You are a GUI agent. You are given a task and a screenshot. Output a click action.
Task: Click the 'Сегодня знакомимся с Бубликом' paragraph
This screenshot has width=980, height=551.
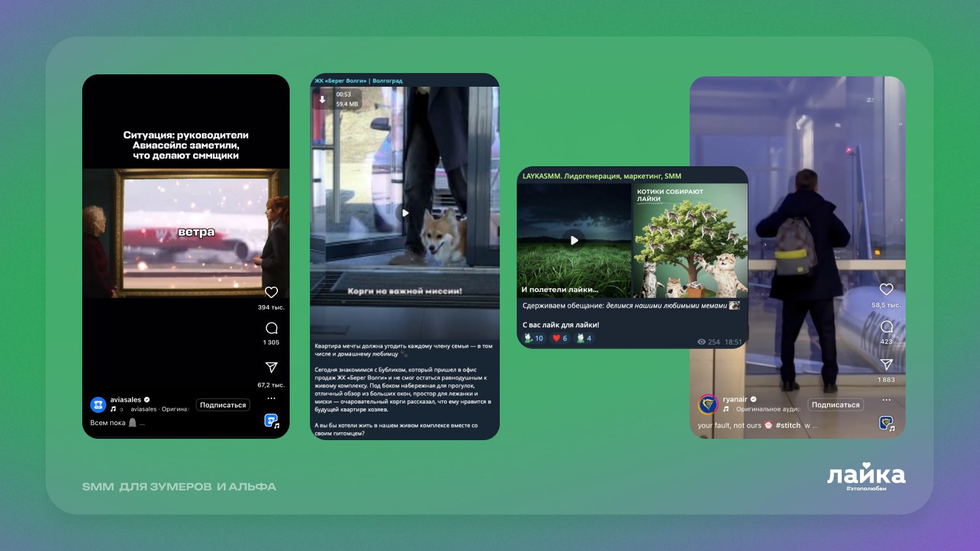[403, 389]
